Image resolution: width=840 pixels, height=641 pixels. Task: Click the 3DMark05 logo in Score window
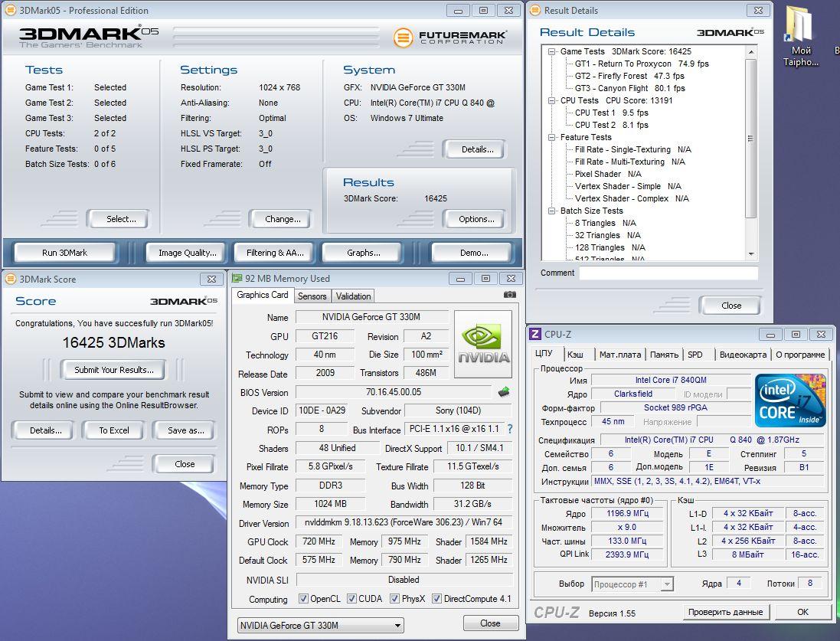(x=184, y=301)
